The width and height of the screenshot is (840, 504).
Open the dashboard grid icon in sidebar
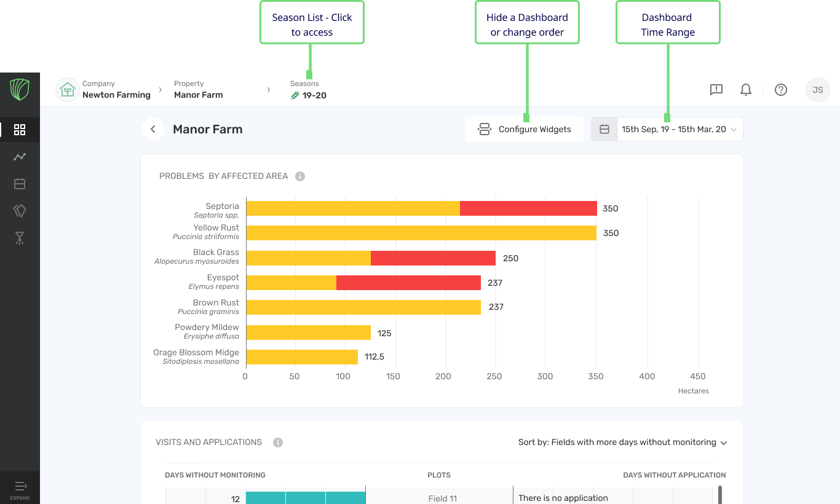(x=20, y=130)
